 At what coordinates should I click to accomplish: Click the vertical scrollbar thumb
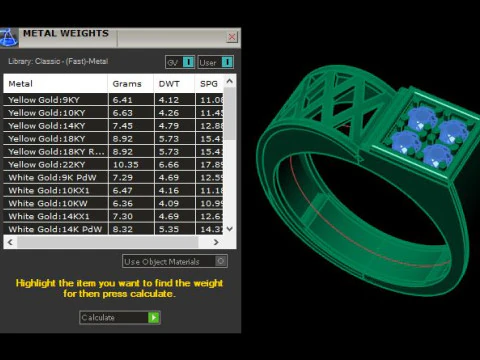click(x=229, y=114)
